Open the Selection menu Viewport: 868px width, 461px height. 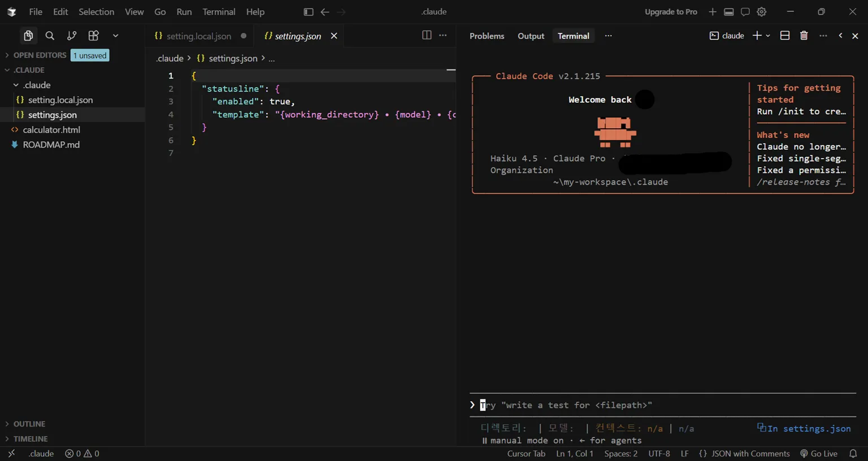(96, 12)
